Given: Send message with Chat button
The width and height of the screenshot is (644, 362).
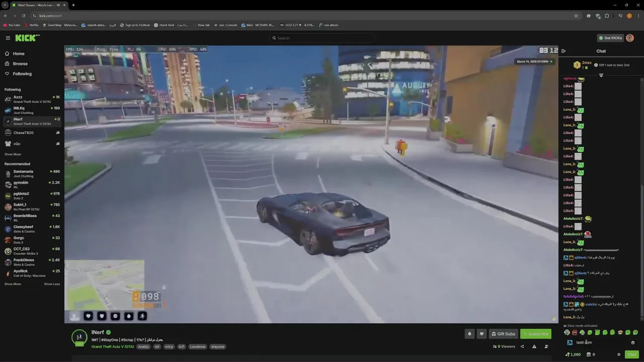Looking at the screenshot, I should [x=632, y=354].
